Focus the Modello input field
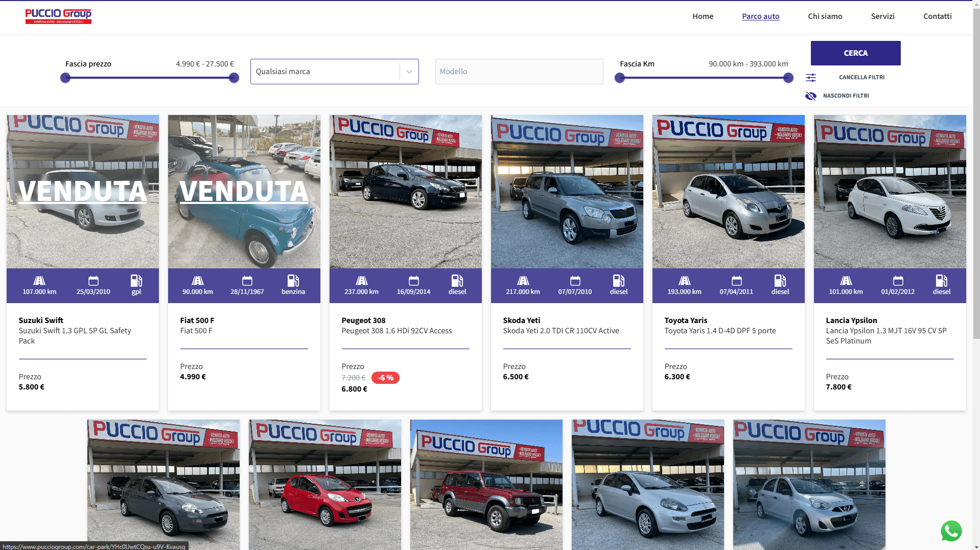This screenshot has width=980, height=550. [x=519, y=72]
